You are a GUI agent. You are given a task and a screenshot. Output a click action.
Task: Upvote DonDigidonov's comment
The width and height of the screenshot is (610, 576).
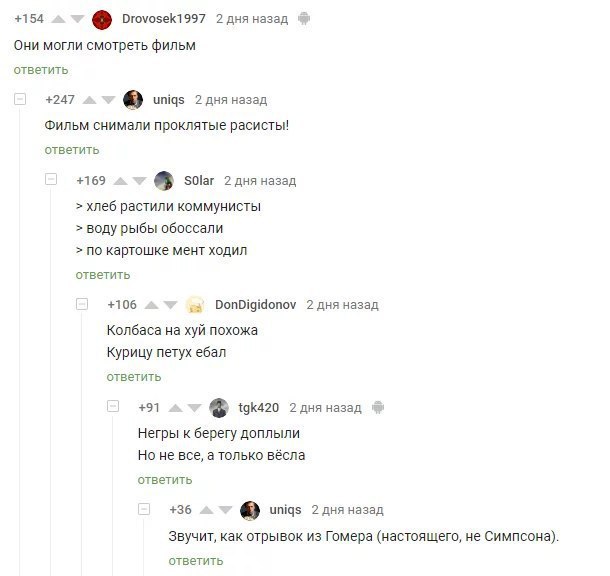[x=151, y=305]
